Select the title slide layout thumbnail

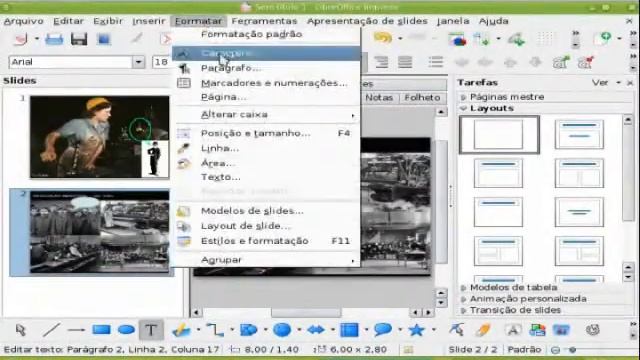[x=579, y=134]
